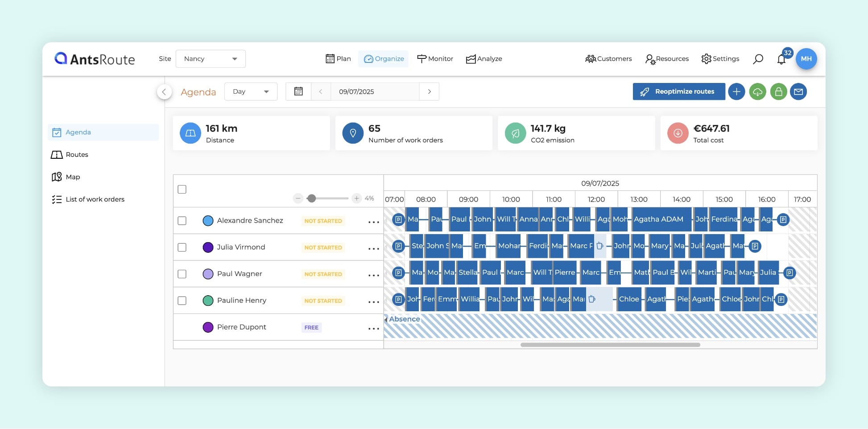Toggle the select-all checkbox in header

182,190
